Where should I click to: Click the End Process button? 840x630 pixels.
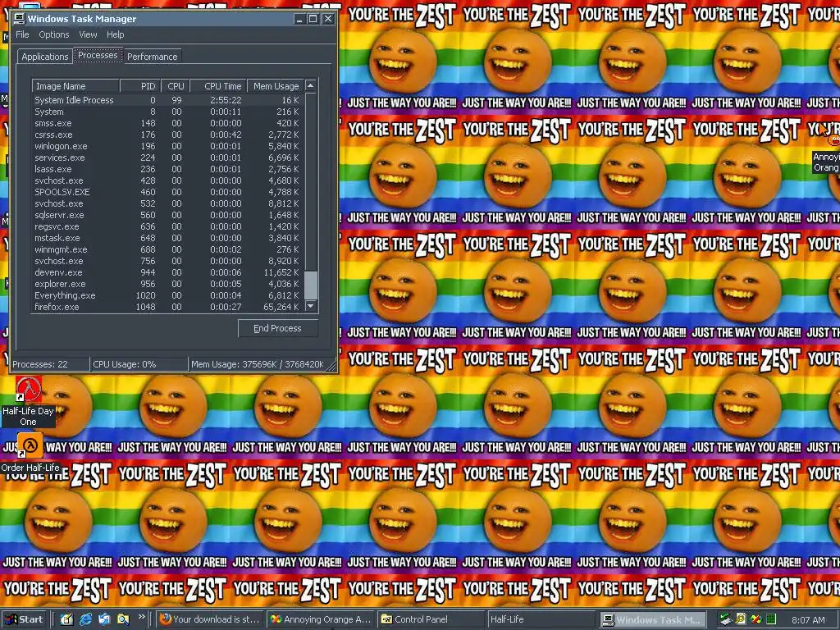coord(277,328)
